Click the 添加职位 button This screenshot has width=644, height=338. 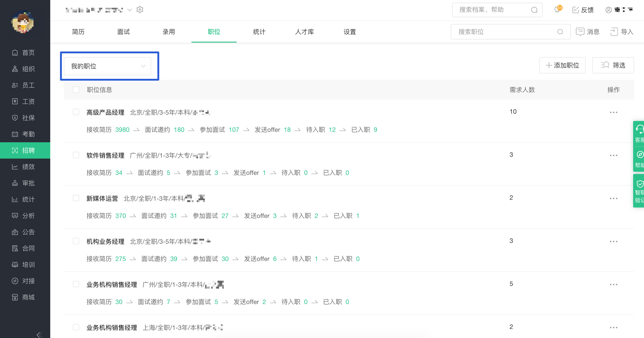(x=563, y=65)
